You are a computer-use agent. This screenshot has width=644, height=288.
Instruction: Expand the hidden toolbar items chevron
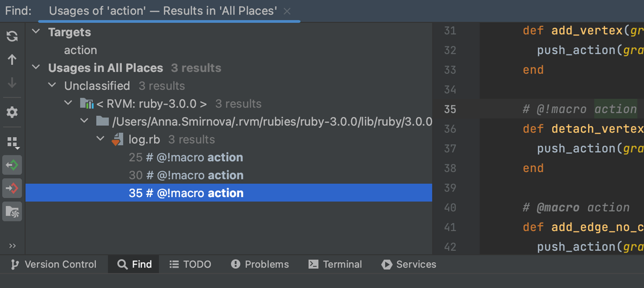tap(12, 246)
